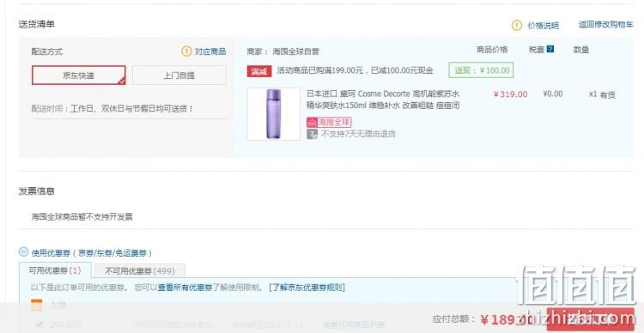Click the warning icon beside 对应商品
The width and height of the screenshot is (644, 333).
coord(186,51)
